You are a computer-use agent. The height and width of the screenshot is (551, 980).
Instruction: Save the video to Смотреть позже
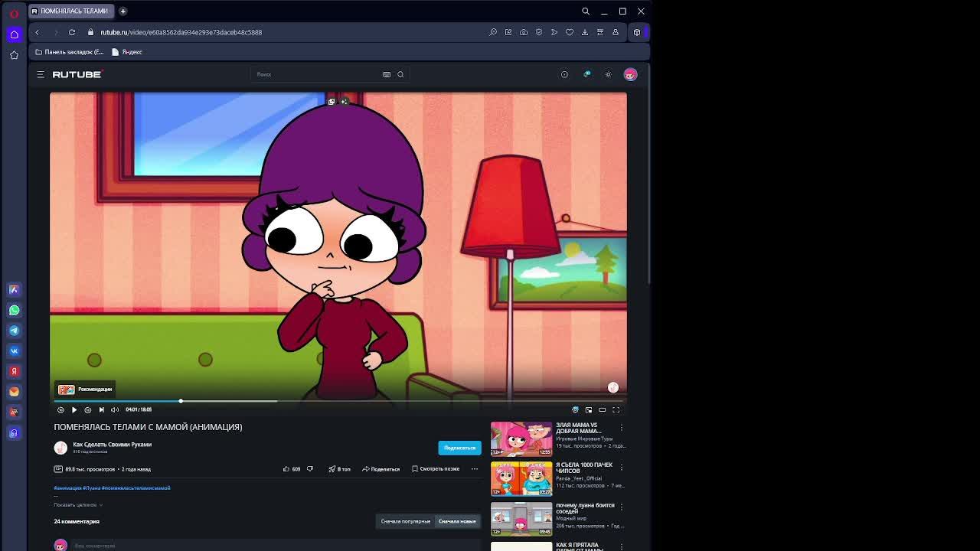[x=436, y=469]
